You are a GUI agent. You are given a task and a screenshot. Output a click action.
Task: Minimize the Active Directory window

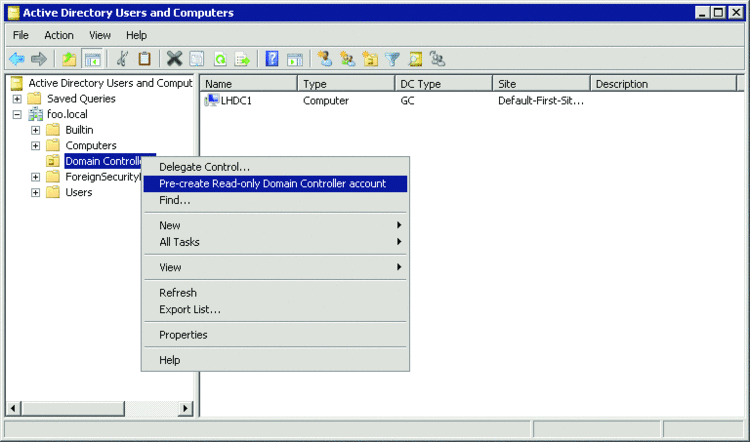(703, 12)
